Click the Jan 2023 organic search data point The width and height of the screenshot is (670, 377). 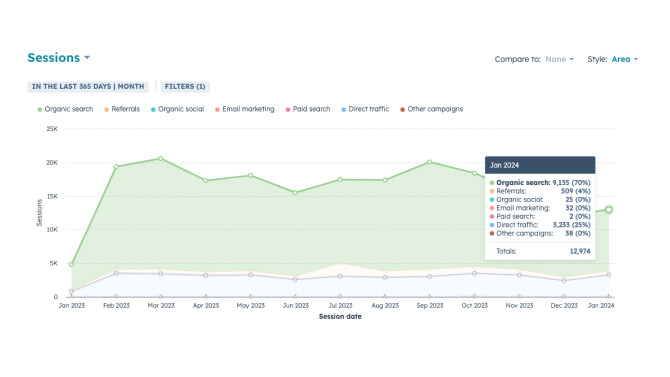point(71,264)
